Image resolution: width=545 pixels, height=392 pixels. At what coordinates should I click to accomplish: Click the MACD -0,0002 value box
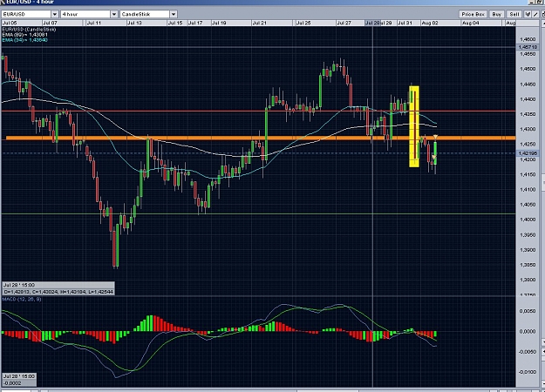click(19, 380)
